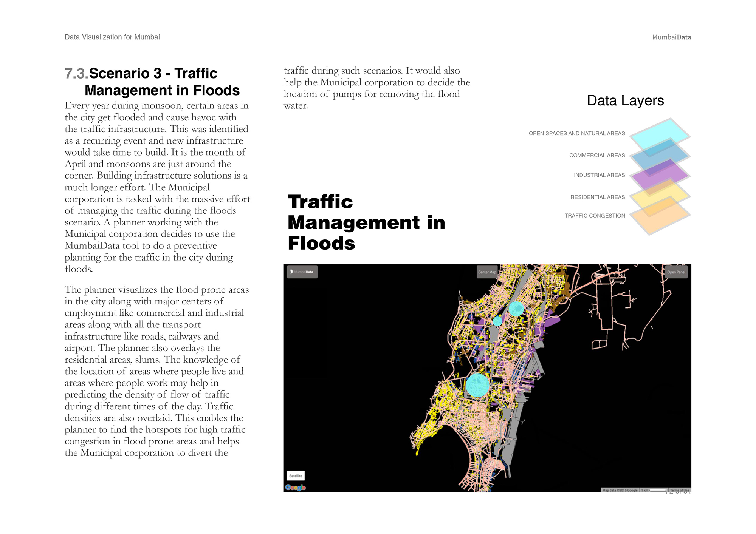The image size is (756, 534).
Task: Click the MumbaiData logo button on map
Action: point(302,272)
